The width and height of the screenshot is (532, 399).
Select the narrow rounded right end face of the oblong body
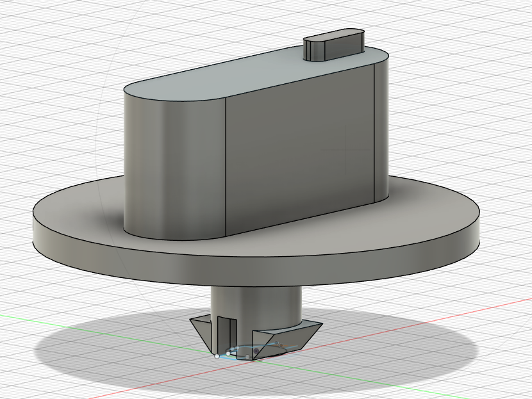pyautogui.click(x=381, y=131)
